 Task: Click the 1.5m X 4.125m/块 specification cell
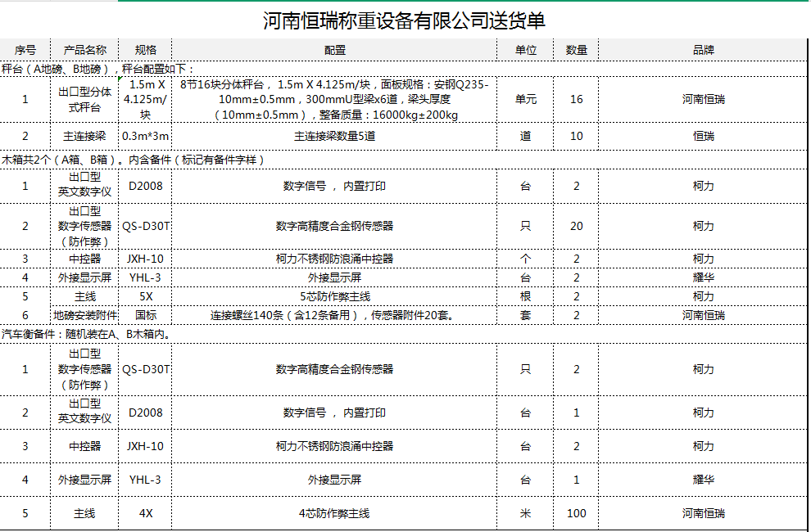click(145, 99)
